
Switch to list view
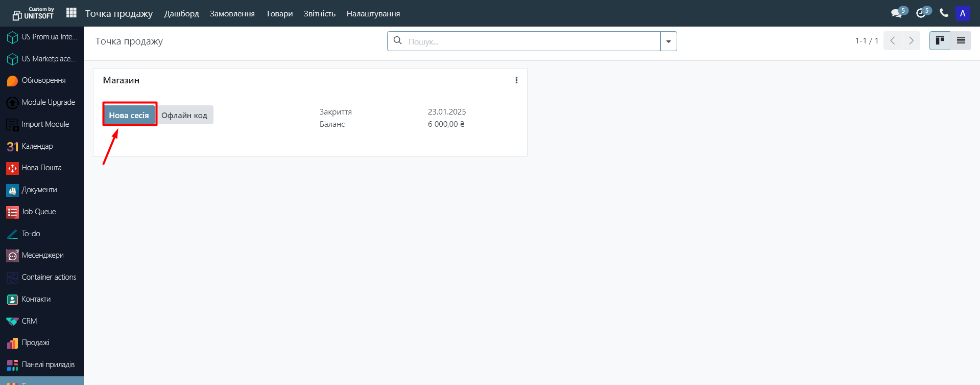click(x=961, y=41)
